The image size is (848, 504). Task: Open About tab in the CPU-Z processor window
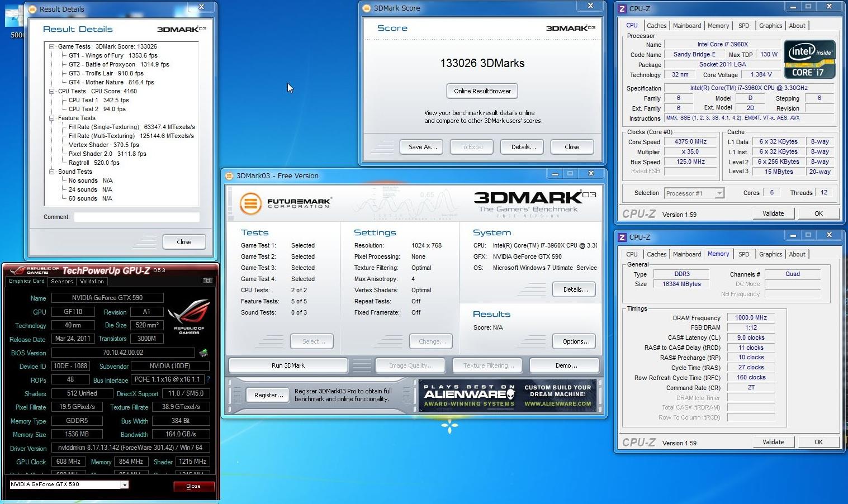point(797,26)
